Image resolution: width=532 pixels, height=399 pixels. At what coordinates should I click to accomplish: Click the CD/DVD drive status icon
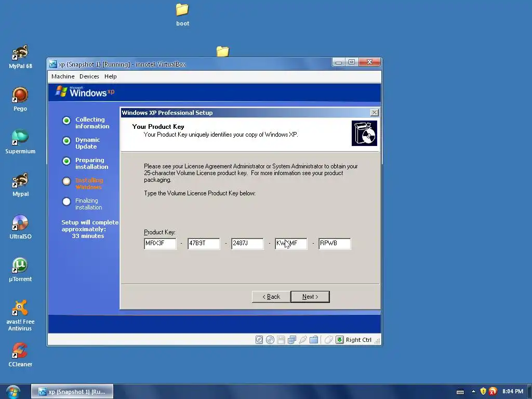pyautogui.click(x=270, y=340)
